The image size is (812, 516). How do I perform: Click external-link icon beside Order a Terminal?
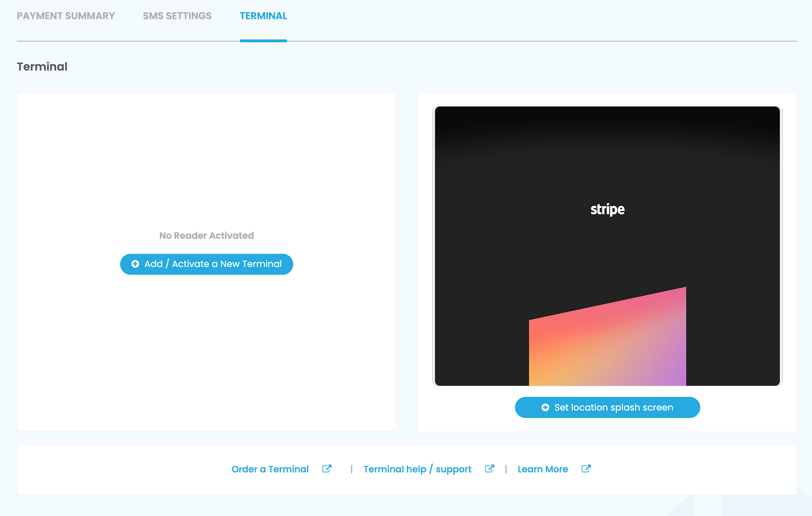click(x=326, y=469)
